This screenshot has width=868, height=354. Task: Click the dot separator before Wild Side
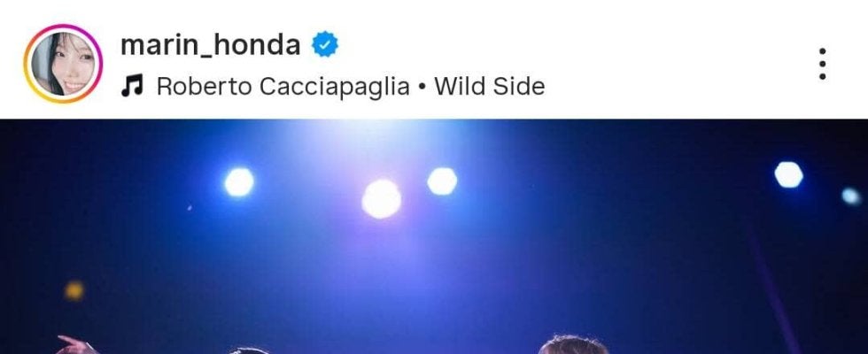point(422,88)
